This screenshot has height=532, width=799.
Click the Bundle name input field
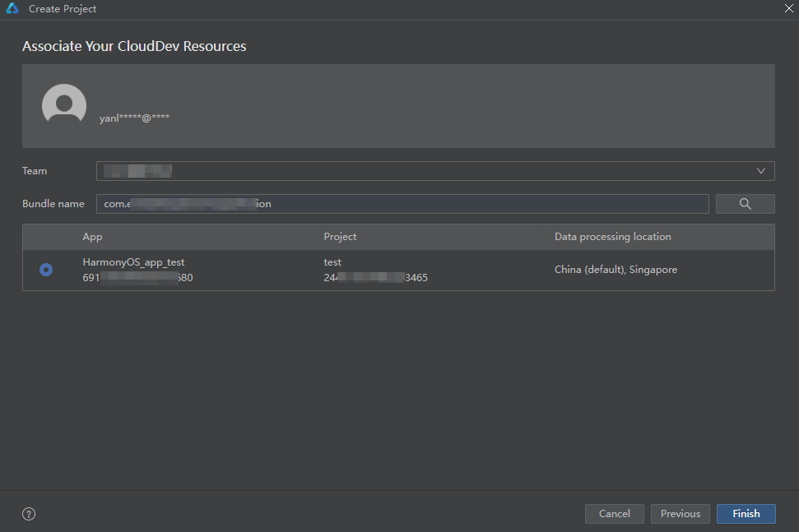[402, 204]
